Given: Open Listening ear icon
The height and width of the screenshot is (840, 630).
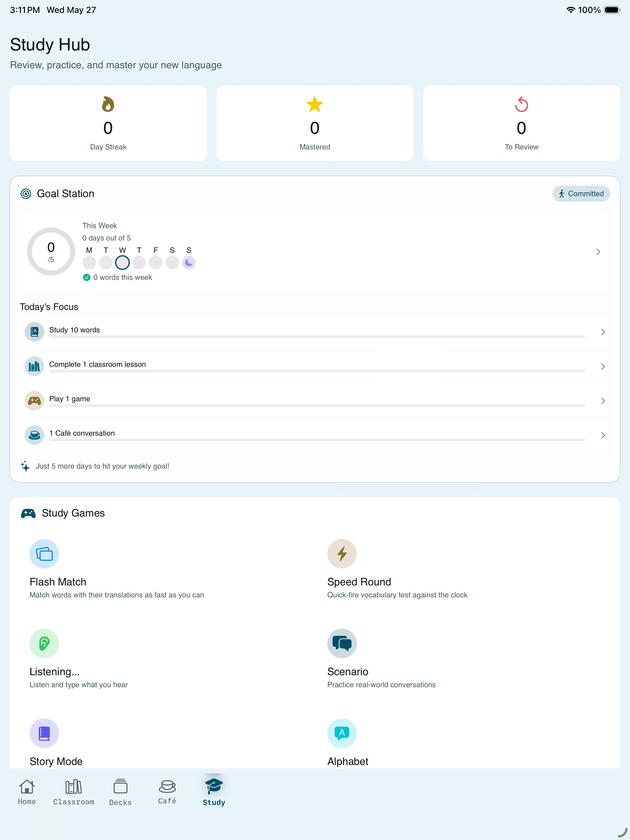Looking at the screenshot, I should click(x=44, y=643).
